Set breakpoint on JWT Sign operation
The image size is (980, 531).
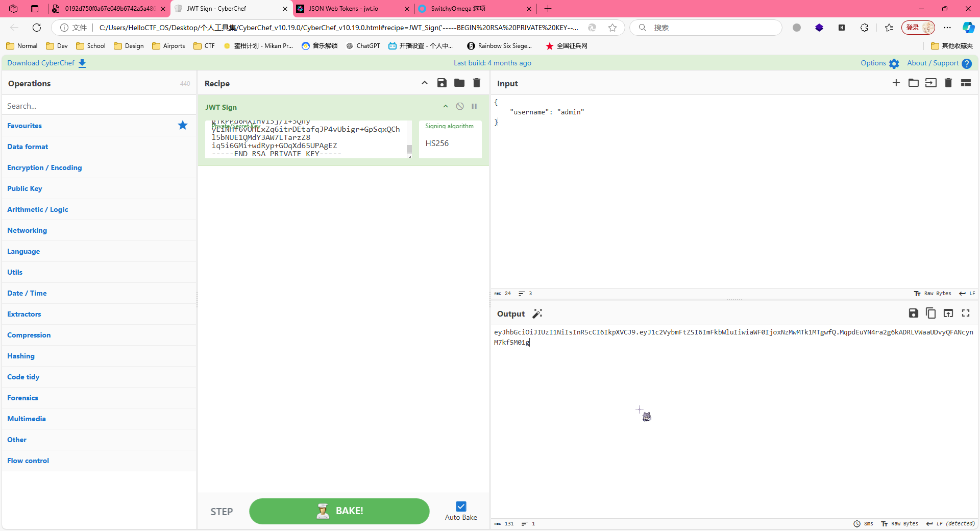coord(474,107)
